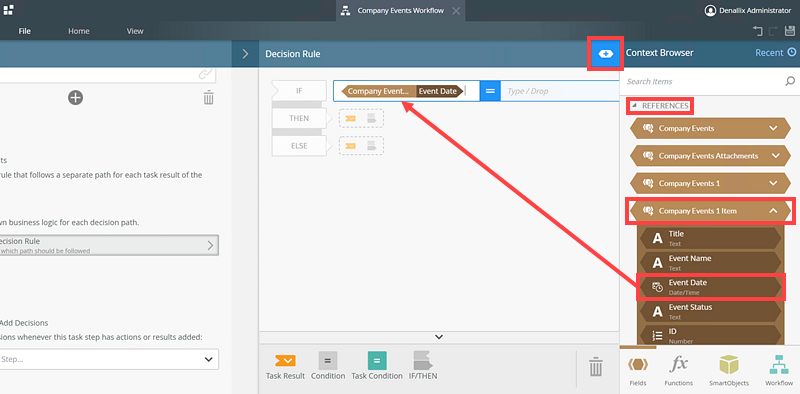
Task: Click the ELSE row task result placeholder
Action: pyautogui.click(x=351, y=146)
